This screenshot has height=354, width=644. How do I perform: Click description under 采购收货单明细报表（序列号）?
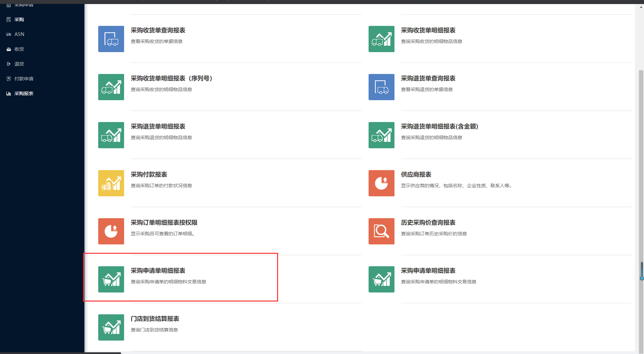click(x=161, y=89)
